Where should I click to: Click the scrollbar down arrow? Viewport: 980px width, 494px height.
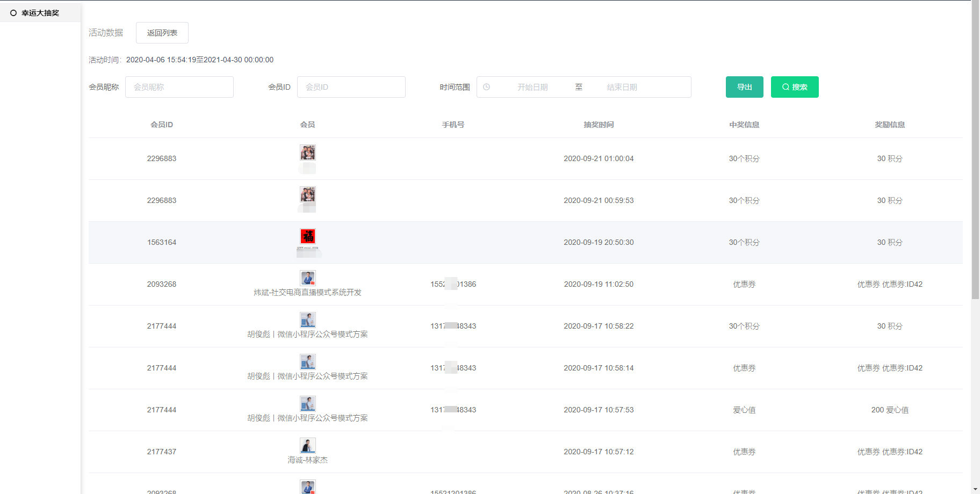point(975,490)
